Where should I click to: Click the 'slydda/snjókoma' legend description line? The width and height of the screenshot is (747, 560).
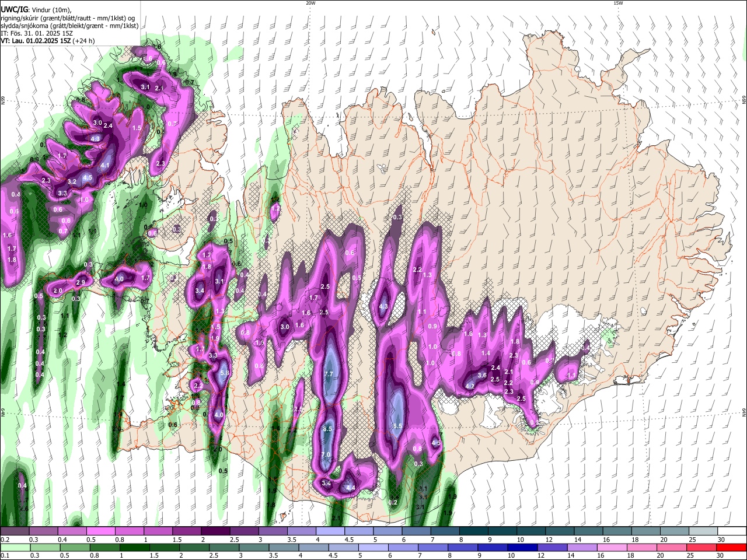coord(69,26)
